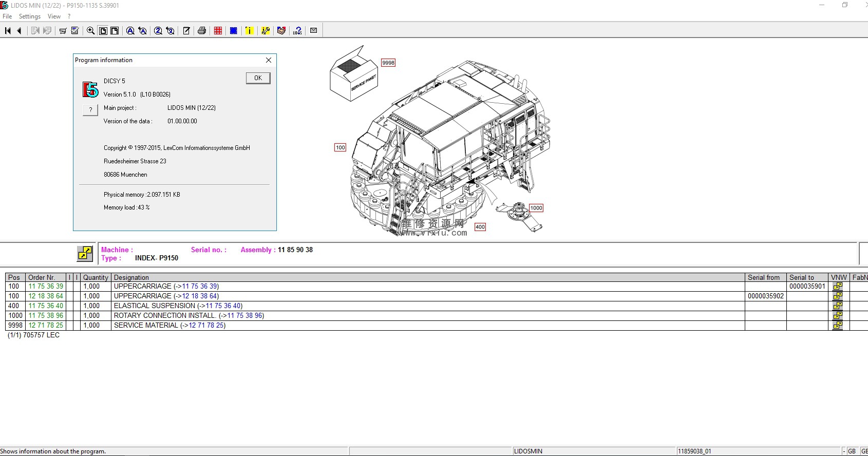
Task: Open the View menu
Action: (54, 16)
